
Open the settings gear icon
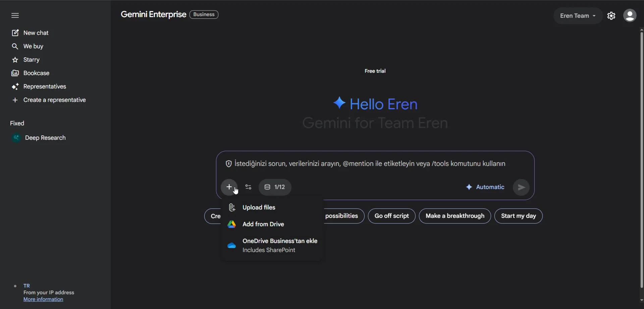tap(611, 16)
